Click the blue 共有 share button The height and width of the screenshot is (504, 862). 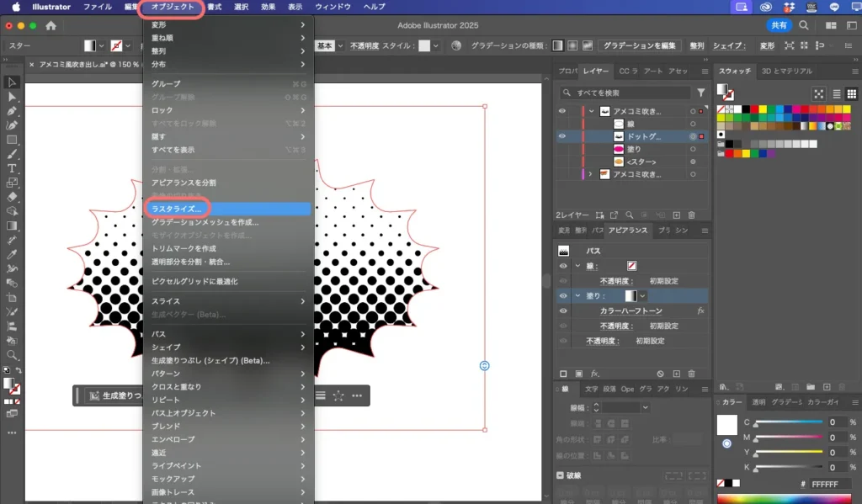tap(780, 26)
